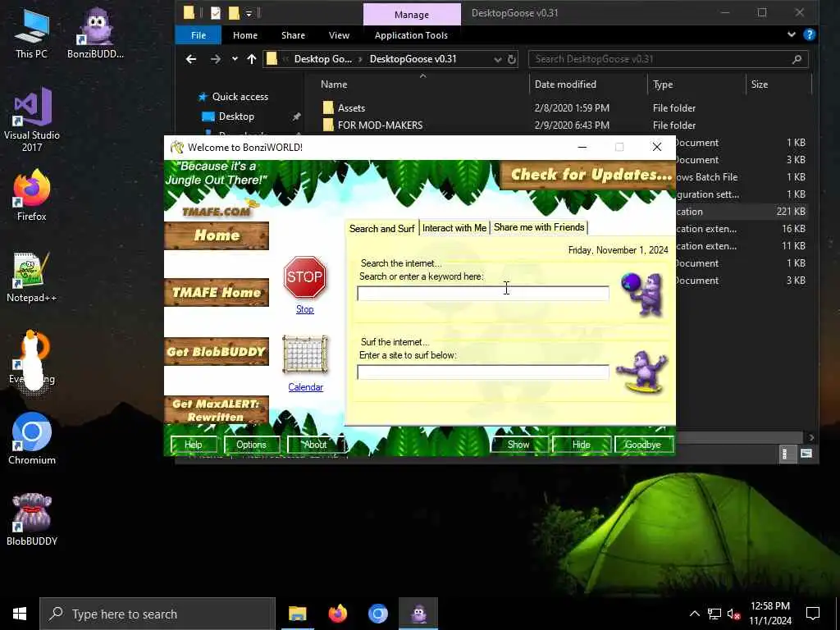Show hidden tray icons chevron
Screen dimensions: 840x630
tap(694, 614)
